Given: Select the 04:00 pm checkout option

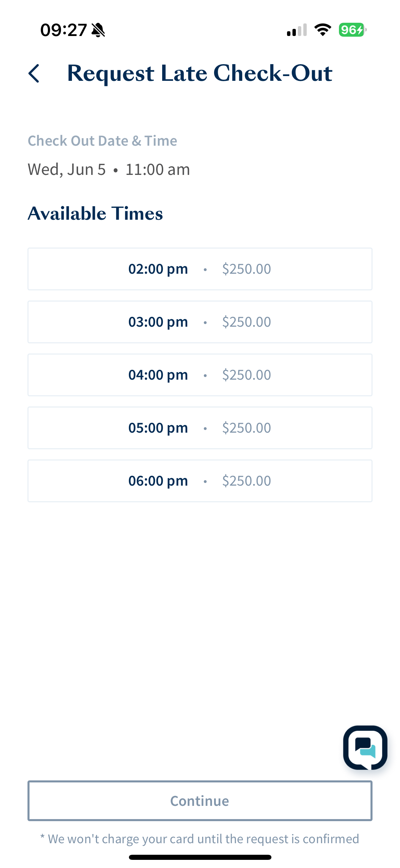Looking at the screenshot, I should [200, 375].
